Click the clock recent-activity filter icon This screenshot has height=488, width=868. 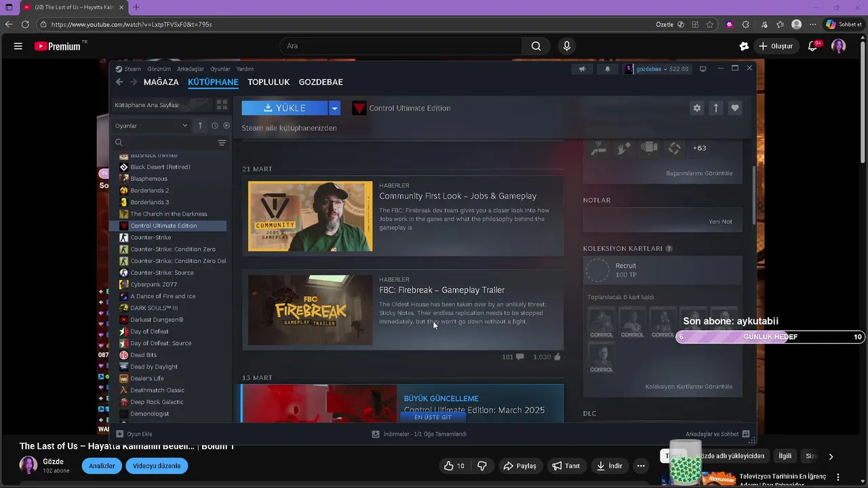pyautogui.click(x=214, y=125)
